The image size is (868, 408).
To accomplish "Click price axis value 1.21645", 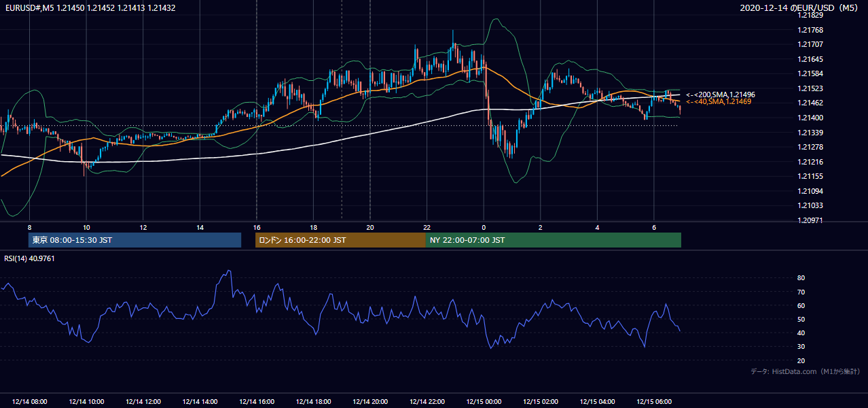I will click(x=810, y=59).
